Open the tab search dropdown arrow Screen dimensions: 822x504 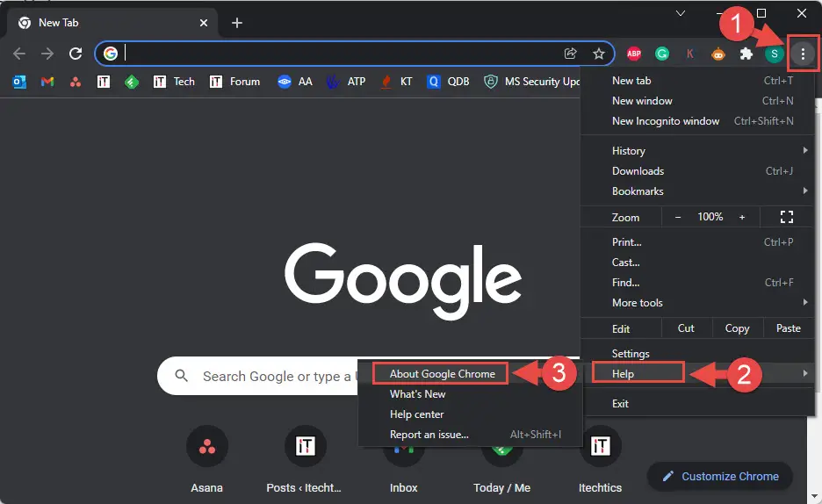click(x=681, y=13)
